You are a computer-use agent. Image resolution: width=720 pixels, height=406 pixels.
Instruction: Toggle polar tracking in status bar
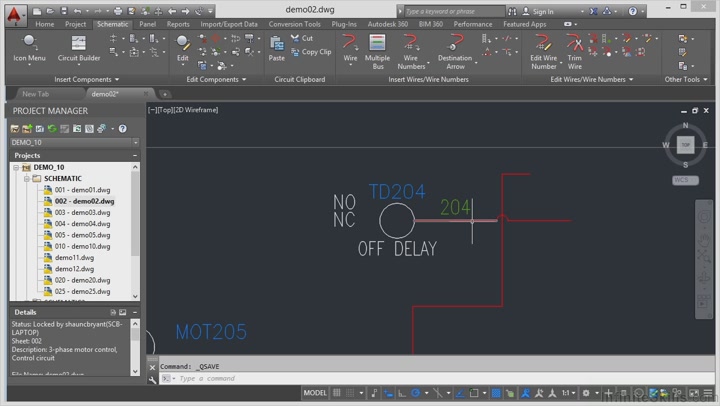point(416,393)
